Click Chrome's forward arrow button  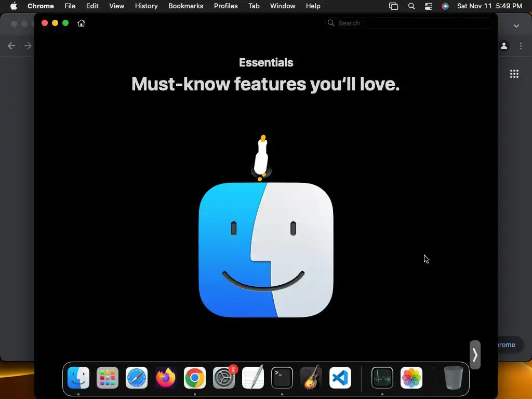[x=28, y=46]
